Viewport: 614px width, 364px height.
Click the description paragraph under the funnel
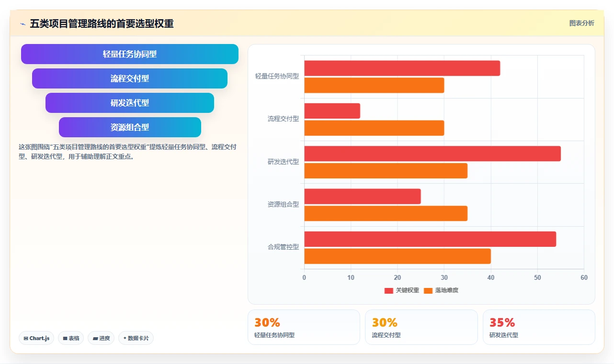pyautogui.click(x=127, y=152)
